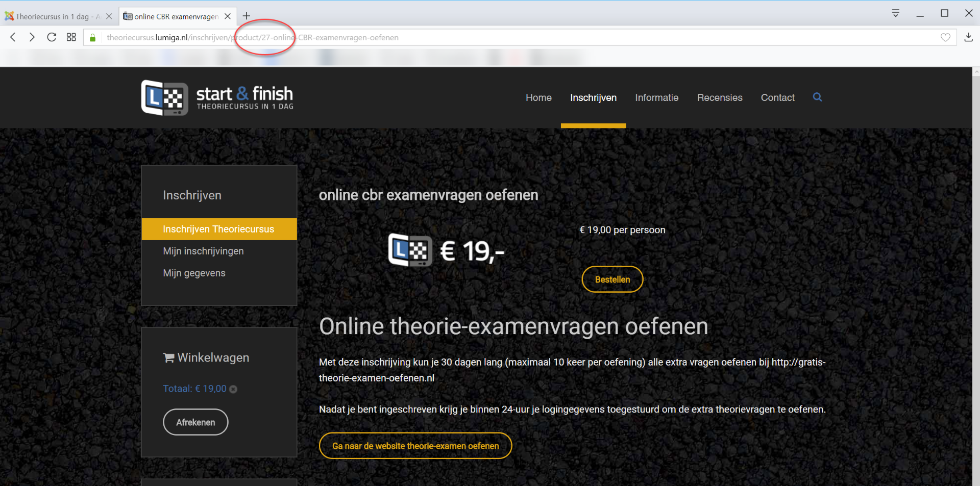Click the sidebar 'Inschrijven' heading
Screen dimensions: 980x486
point(192,195)
